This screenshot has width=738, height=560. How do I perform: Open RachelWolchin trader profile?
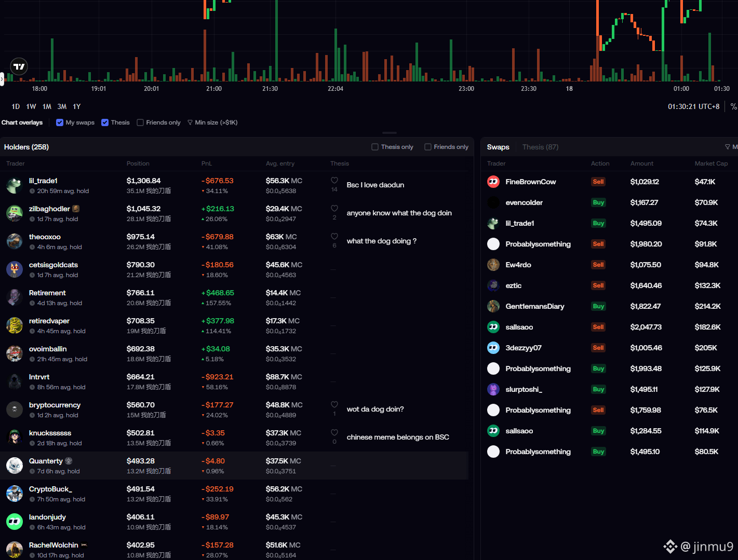tap(53, 545)
